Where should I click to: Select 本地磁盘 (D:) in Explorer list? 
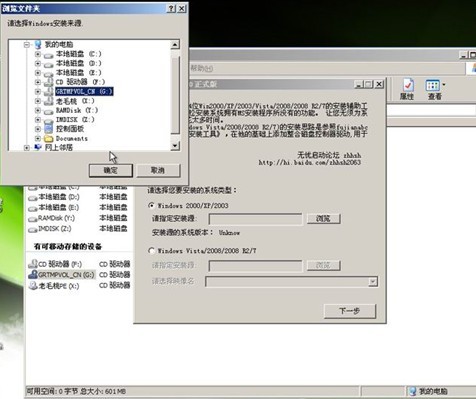(x=58, y=197)
